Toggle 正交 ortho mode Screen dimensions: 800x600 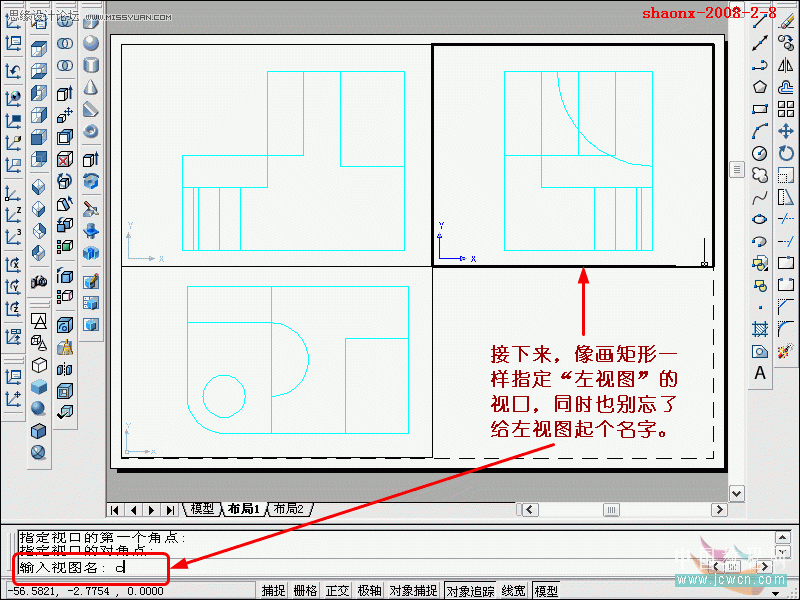[x=337, y=591]
